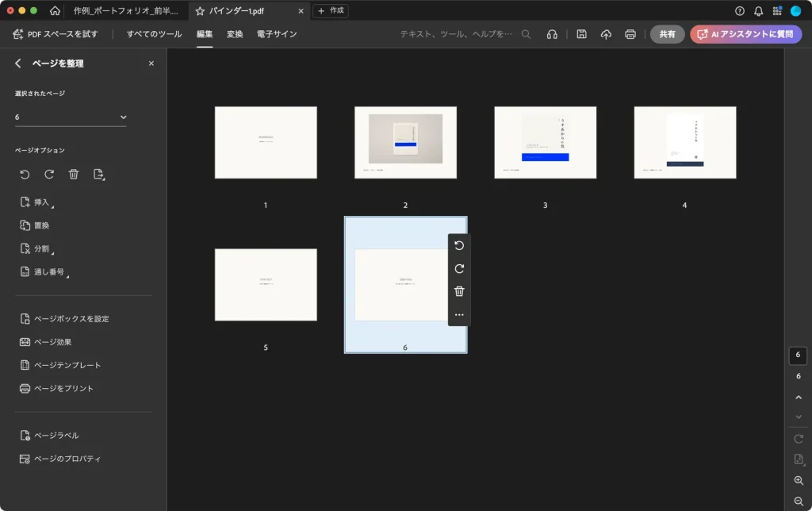Open ページのプロパティ
812x511 pixels.
[60, 459]
